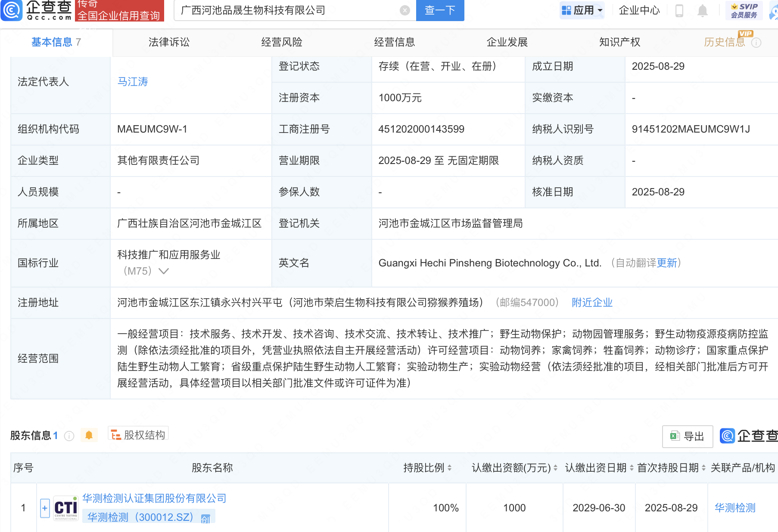Screen dimensions: 778x532
Task: Click the shareholder alert bell icon
Action: 89,435
